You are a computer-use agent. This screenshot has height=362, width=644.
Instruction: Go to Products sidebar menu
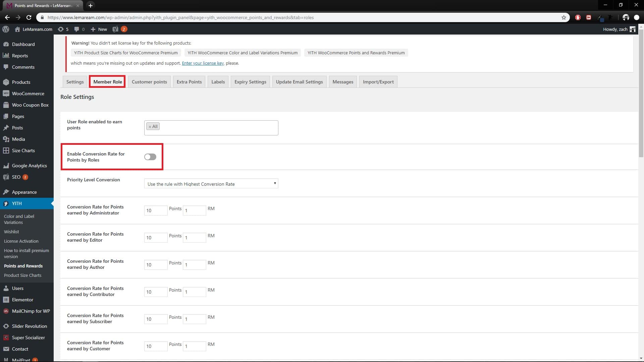[21, 82]
